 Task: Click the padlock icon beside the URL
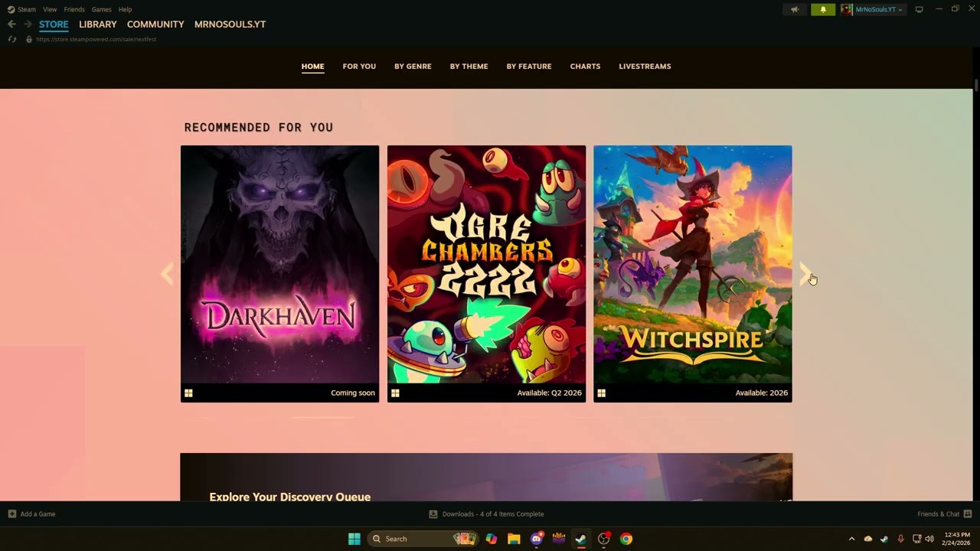pos(29,39)
